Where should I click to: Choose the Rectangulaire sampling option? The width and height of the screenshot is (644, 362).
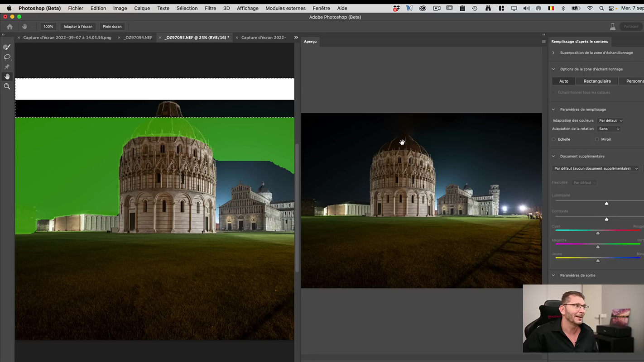[x=597, y=81]
